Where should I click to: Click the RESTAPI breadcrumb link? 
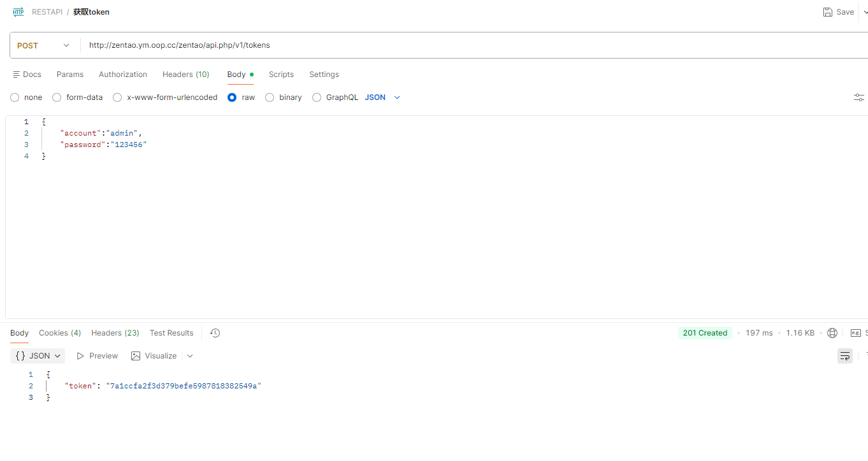[x=47, y=12]
